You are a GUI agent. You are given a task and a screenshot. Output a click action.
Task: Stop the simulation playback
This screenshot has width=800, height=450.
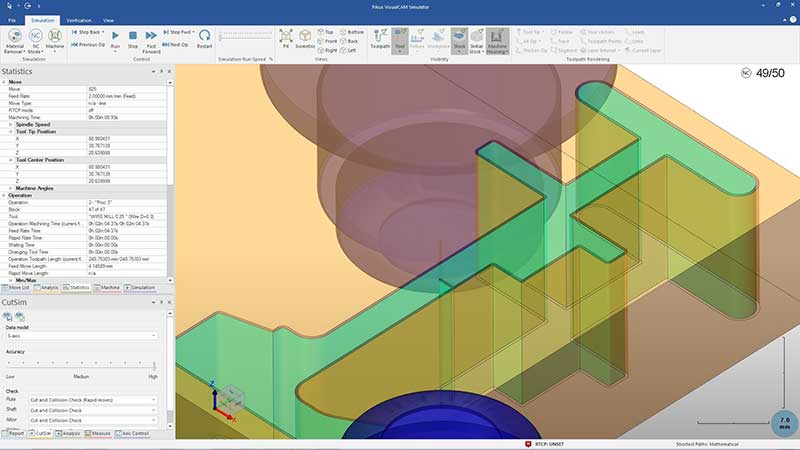(x=133, y=40)
